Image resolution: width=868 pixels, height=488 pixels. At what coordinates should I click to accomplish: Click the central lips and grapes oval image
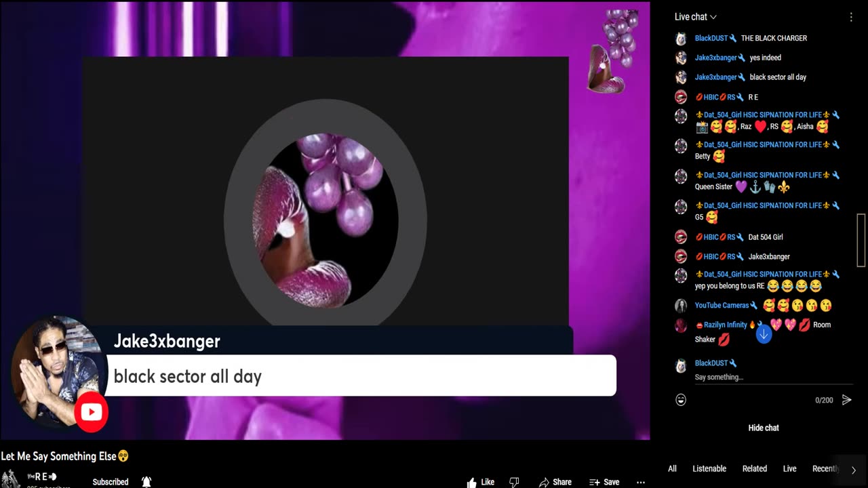click(325, 219)
